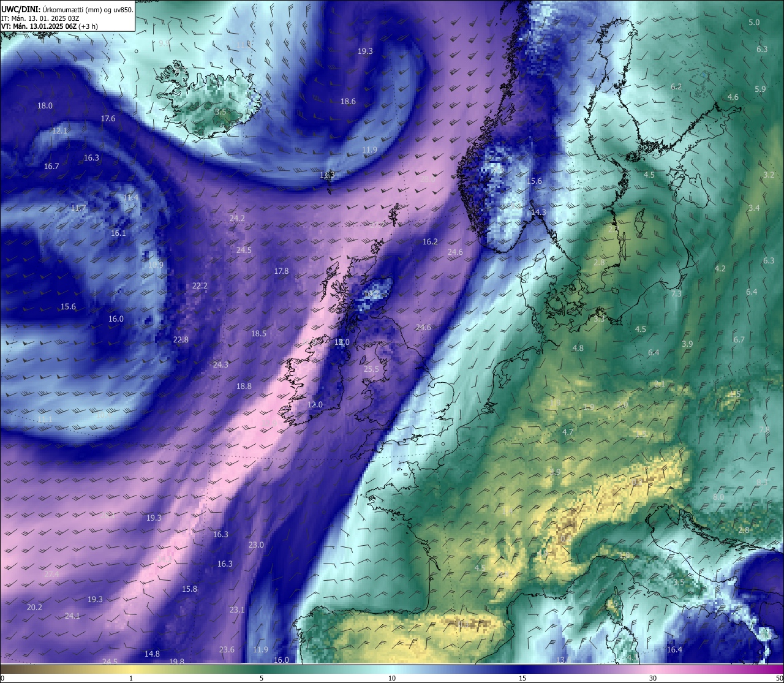Screen dimensions: 784x683
Task: Click the 2.1 value on the map
Action: click(659, 384)
